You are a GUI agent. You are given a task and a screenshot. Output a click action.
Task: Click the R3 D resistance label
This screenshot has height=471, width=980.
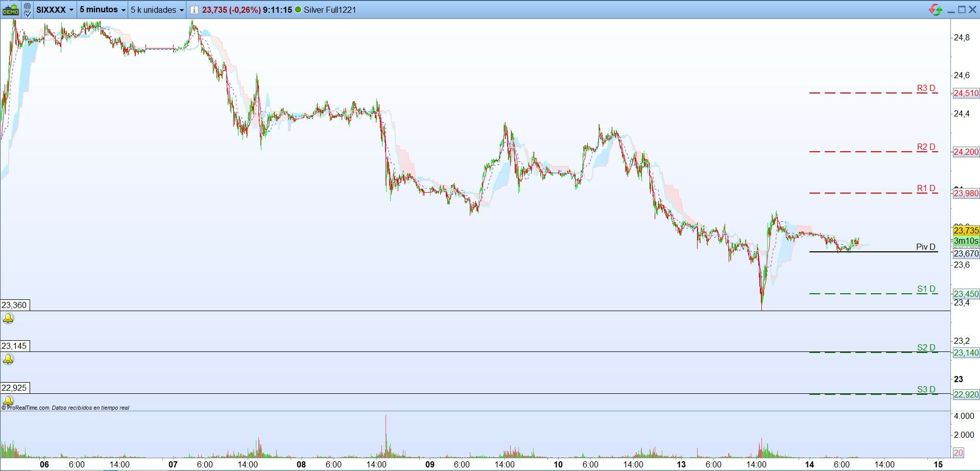tap(926, 88)
